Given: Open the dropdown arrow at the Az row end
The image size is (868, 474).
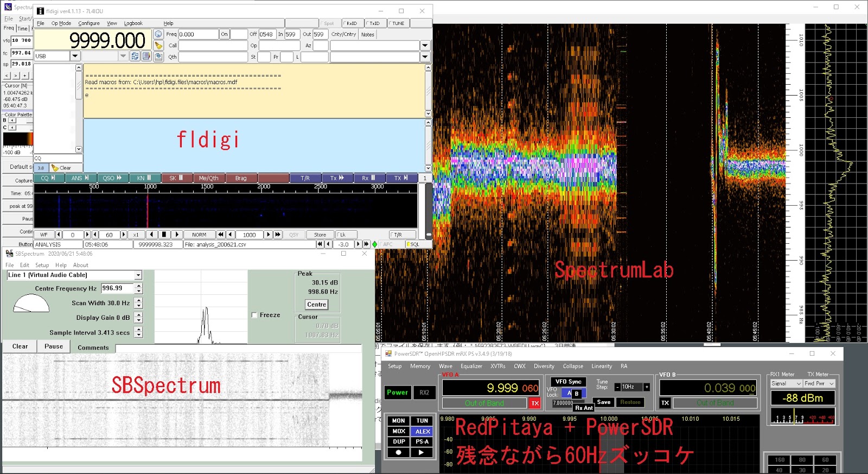Looking at the screenshot, I should tap(425, 46).
